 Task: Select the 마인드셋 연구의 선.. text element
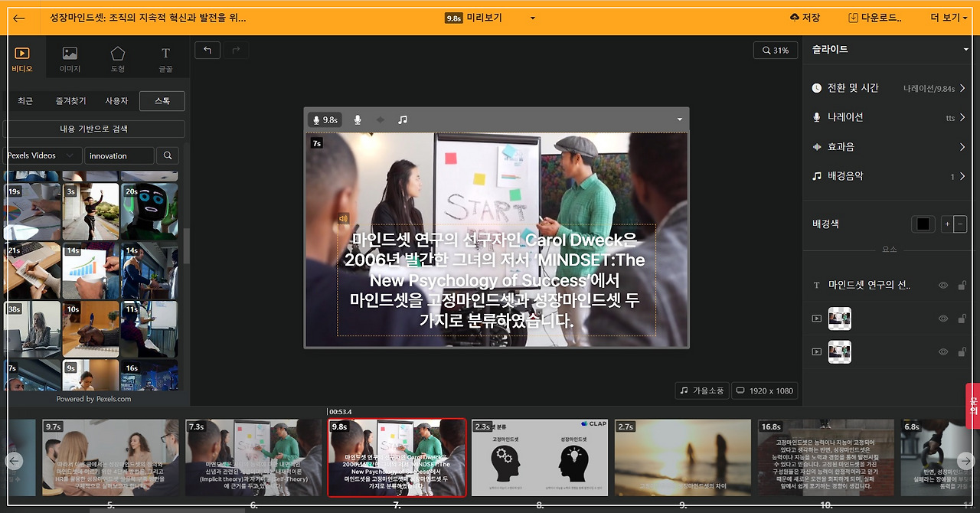[869, 285]
